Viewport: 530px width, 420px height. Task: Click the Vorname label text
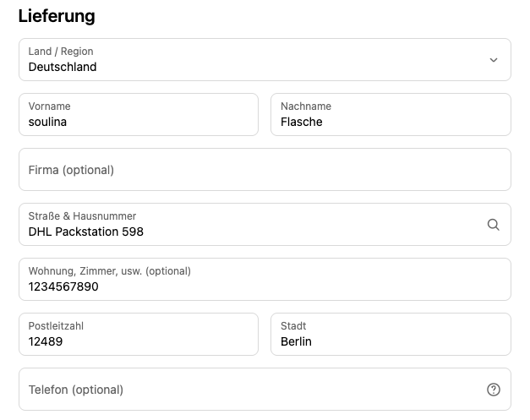(x=49, y=106)
